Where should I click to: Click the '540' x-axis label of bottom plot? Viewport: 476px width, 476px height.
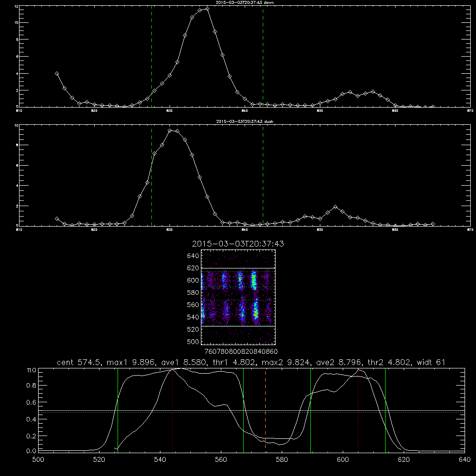coord(160,460)
